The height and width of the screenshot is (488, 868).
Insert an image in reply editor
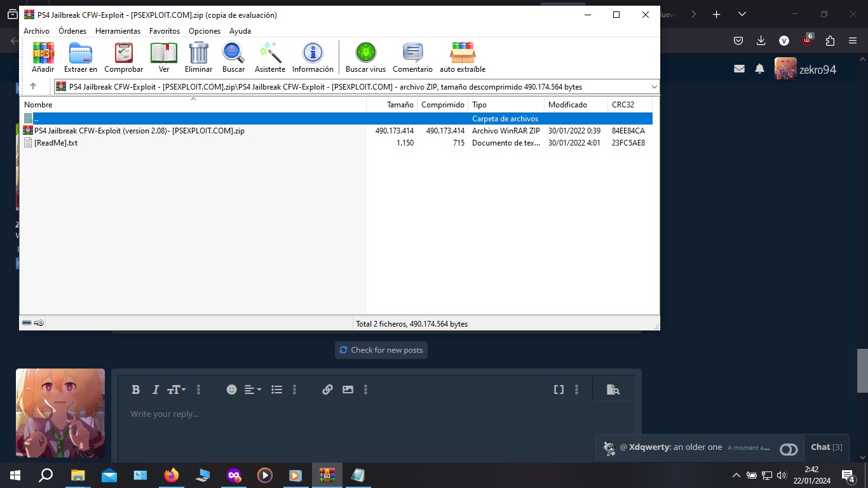point(348,390)
